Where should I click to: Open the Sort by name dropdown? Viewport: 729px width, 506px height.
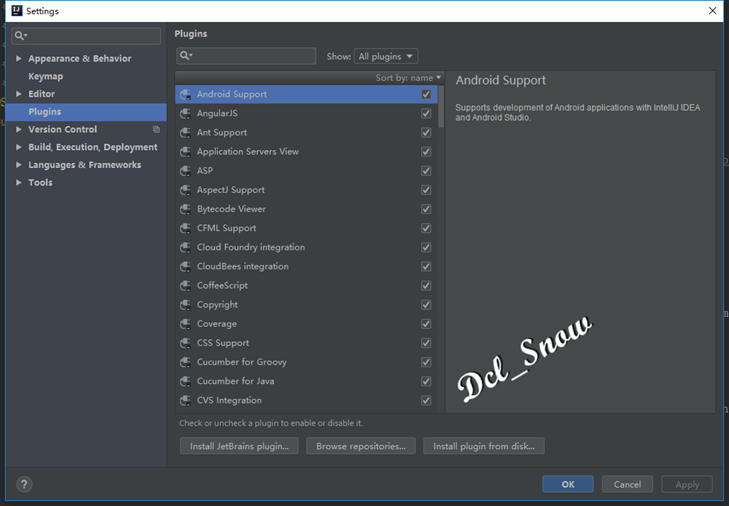pyautogui.click(x=408, y=78)
